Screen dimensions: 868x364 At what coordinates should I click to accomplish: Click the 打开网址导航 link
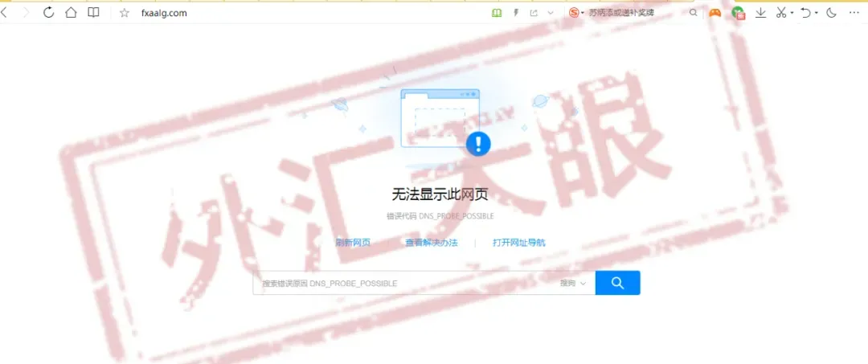pyautogui.click(x=519, y=243)
